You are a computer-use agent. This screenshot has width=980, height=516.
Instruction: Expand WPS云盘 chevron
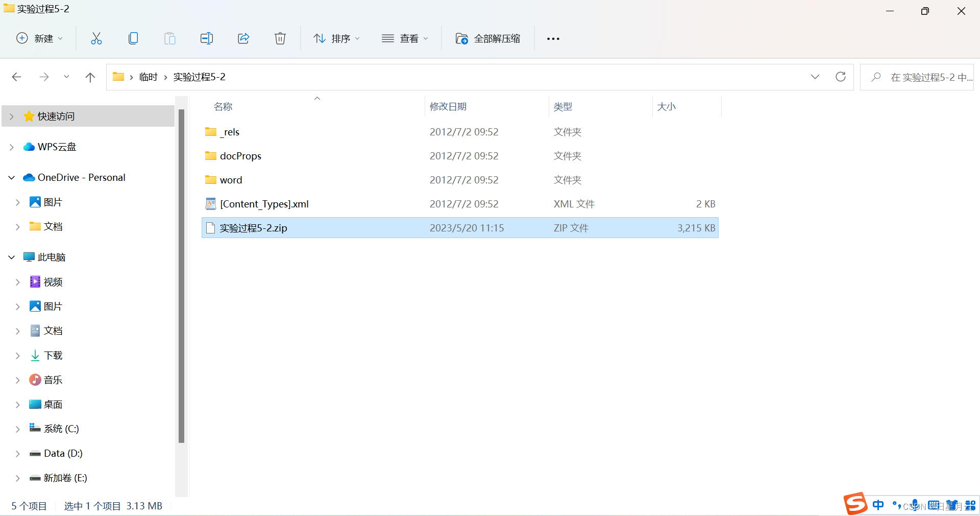coord(12,147)
